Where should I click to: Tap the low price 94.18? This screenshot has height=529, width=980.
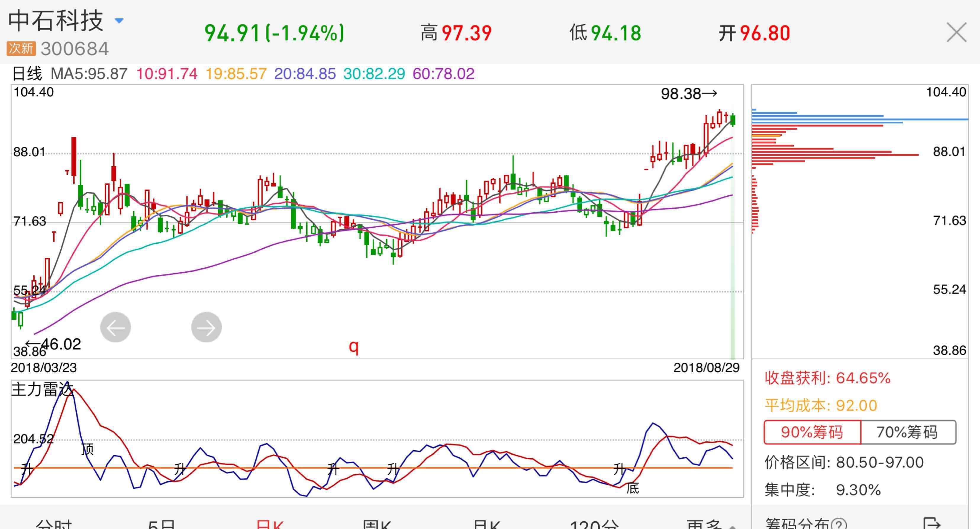click(x=616, y=33)
